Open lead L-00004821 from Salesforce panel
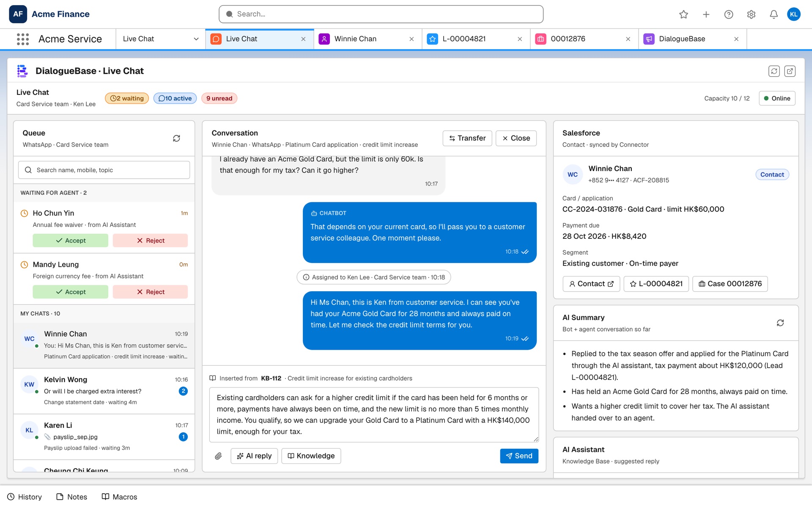The width and height of the screenshot is (812, 508). coord(656,284)
